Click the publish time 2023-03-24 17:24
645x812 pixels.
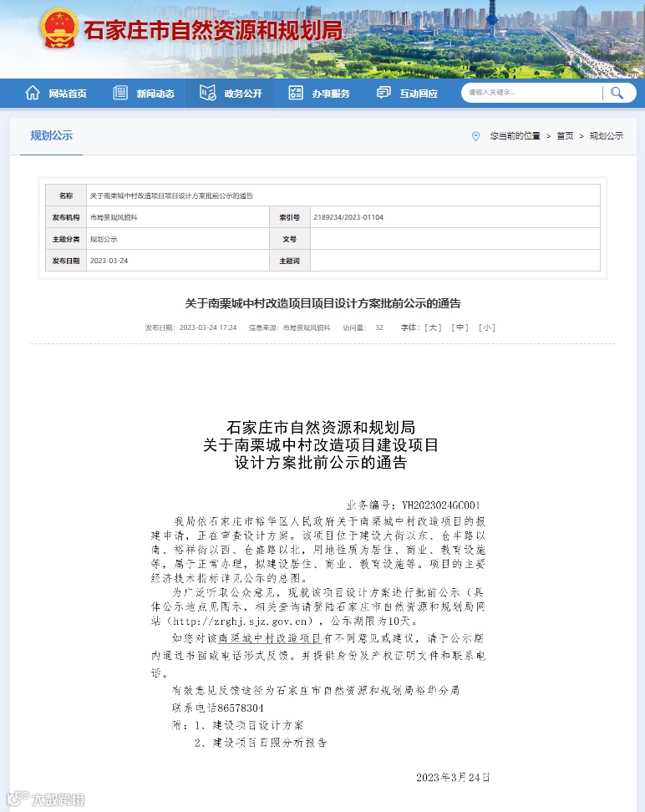(x=208, y=327)
